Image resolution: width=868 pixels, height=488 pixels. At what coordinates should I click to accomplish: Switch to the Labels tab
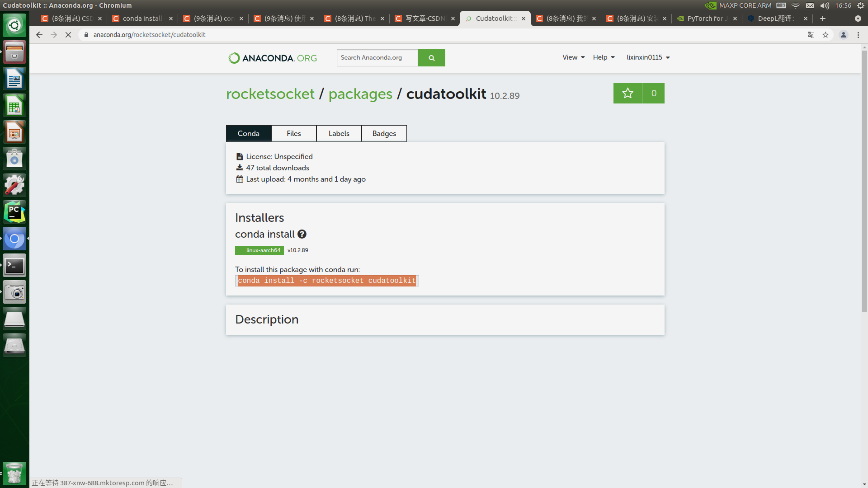click(x=339, y=133)
